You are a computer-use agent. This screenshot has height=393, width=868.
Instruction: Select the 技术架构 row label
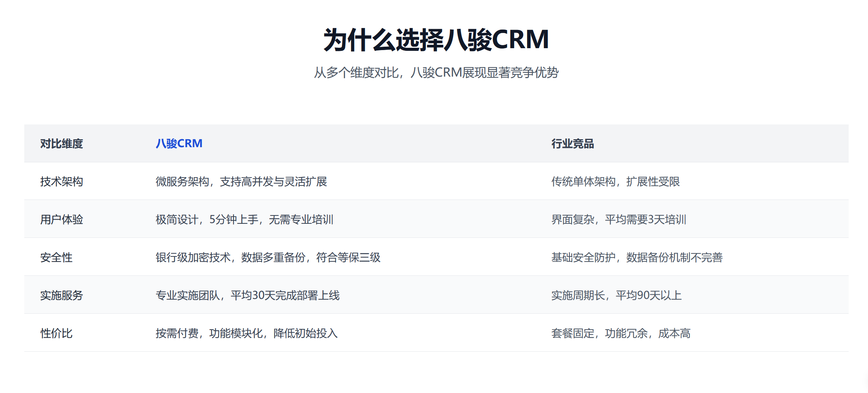(62, 182)
